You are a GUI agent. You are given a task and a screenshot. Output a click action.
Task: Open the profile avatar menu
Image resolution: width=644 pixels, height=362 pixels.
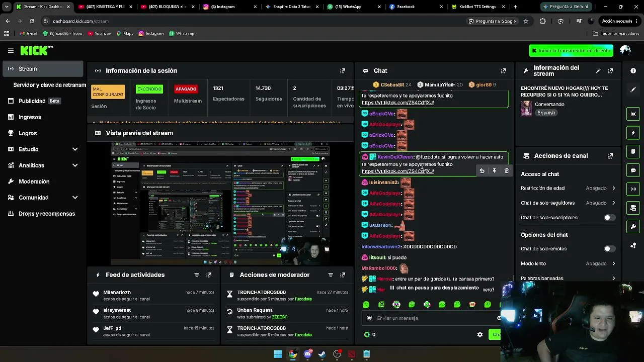point(625,50)
